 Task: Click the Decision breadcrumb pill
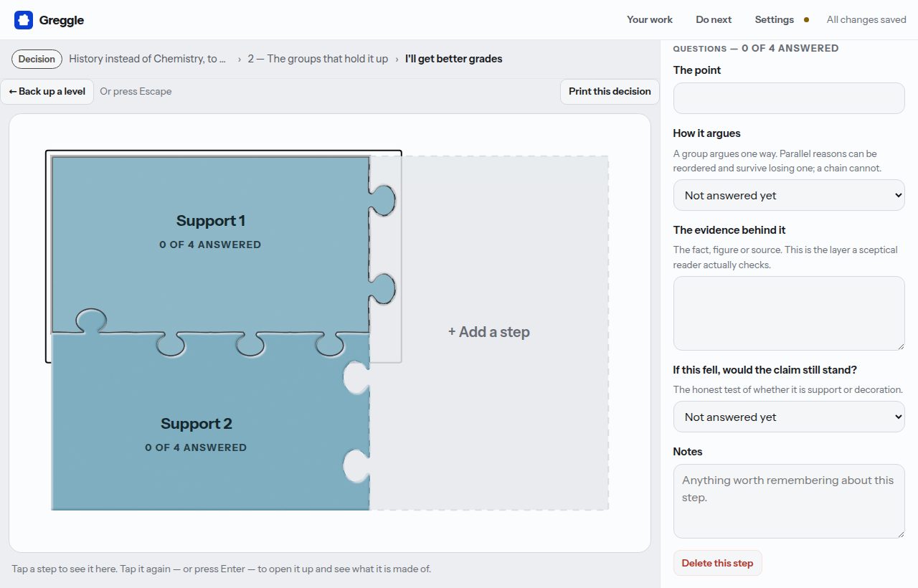(37, 59)
